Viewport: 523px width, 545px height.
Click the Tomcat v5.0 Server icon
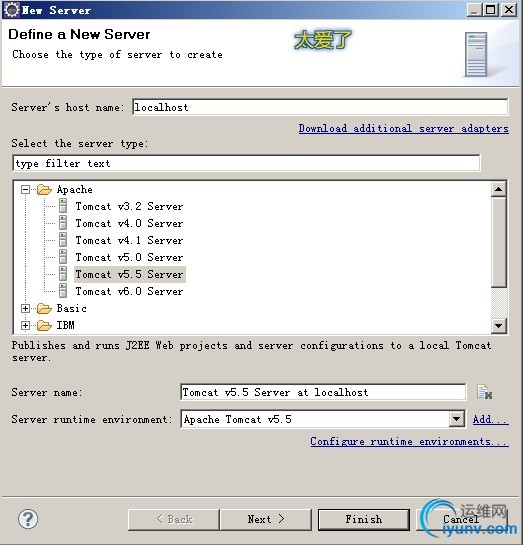(63, 257)
